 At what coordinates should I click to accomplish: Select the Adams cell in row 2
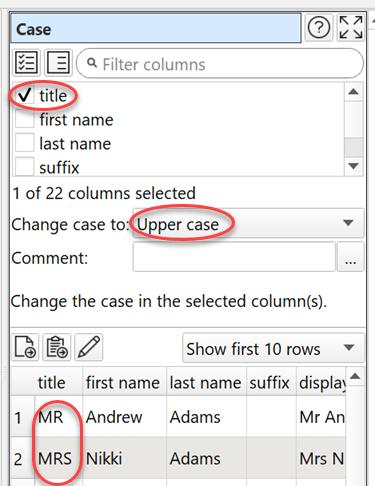tap(206, 458)
